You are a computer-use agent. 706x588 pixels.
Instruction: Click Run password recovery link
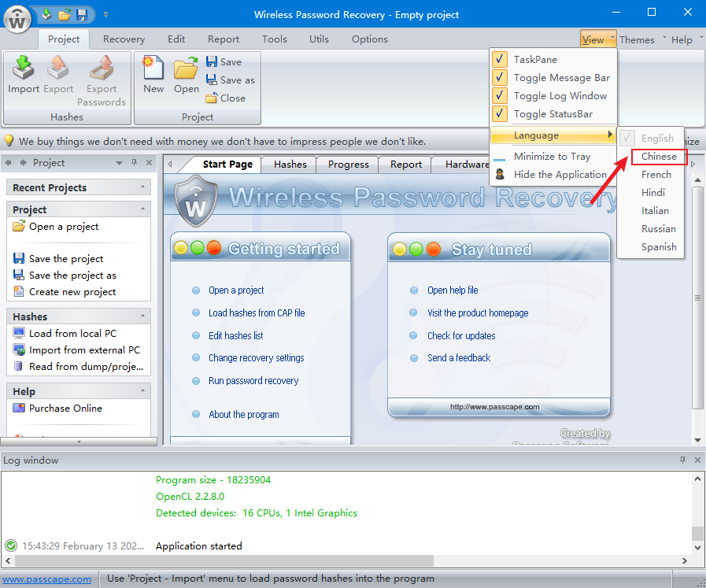tap(253, 381)
